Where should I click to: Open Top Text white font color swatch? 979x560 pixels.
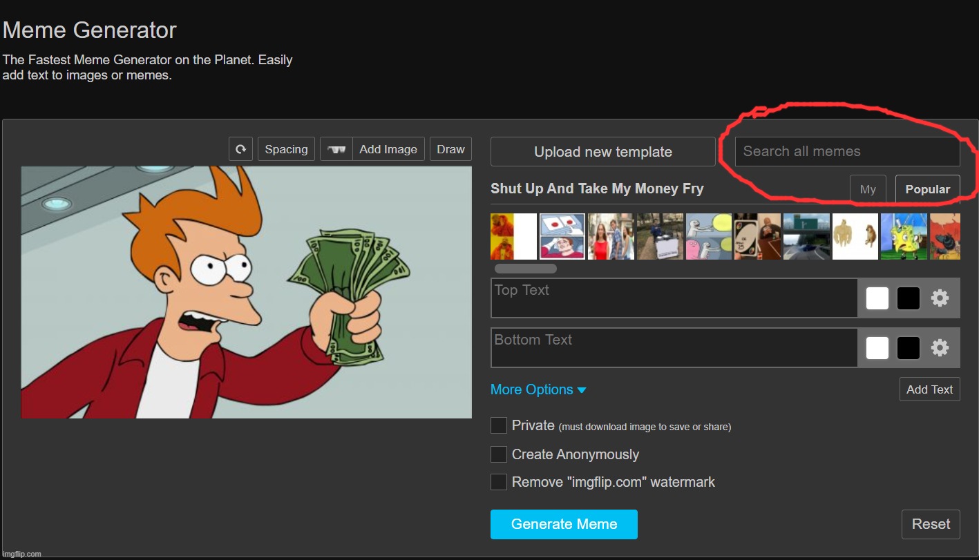(877, 298)
